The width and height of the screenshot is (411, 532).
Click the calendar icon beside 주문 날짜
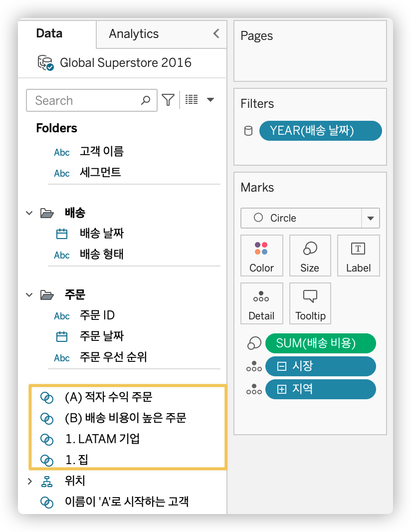62,336
